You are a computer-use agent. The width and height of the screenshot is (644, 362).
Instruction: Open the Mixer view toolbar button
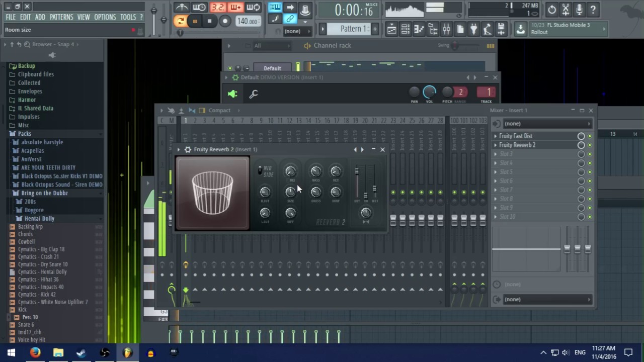click(x=446, y=30)
